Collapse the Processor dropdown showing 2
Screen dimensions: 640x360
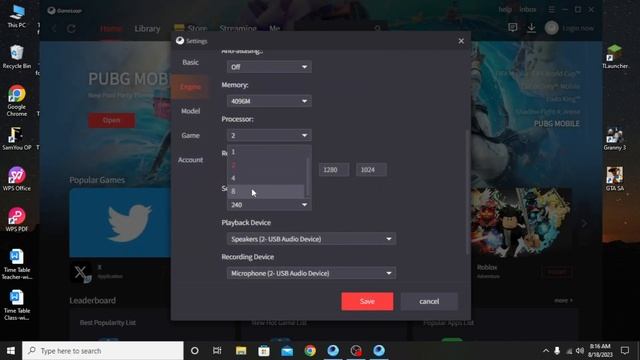pyautogui.click(x=269, y=136)
